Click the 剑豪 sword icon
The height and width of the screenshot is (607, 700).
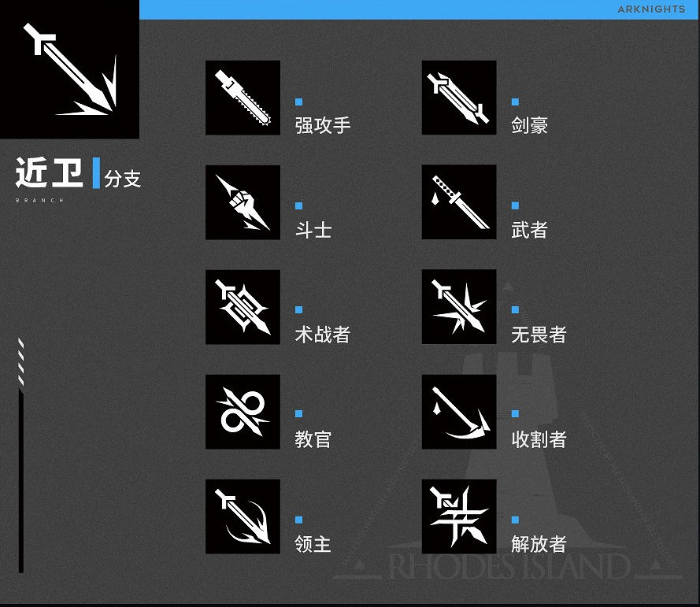[x=459, y=98]
